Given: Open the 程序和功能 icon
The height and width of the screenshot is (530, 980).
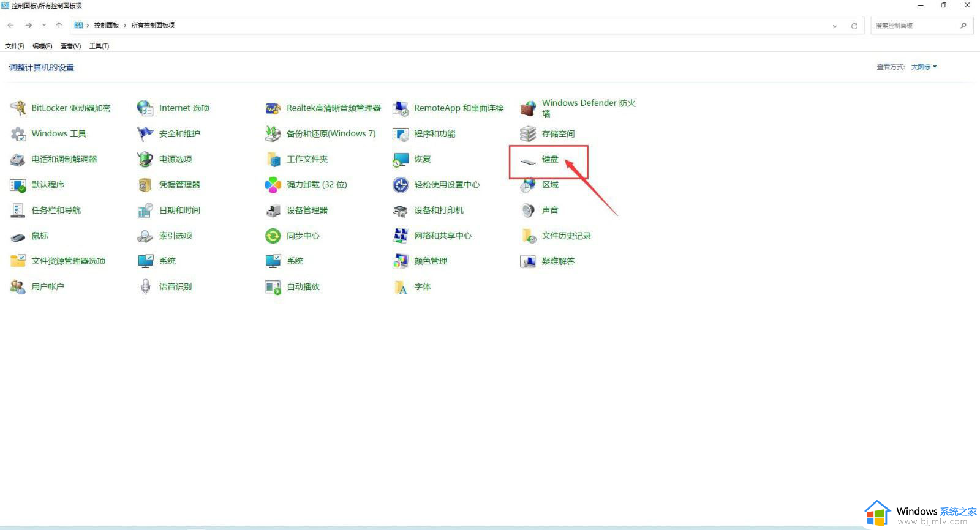Looking at the screenshot, I should coord(401,134).
